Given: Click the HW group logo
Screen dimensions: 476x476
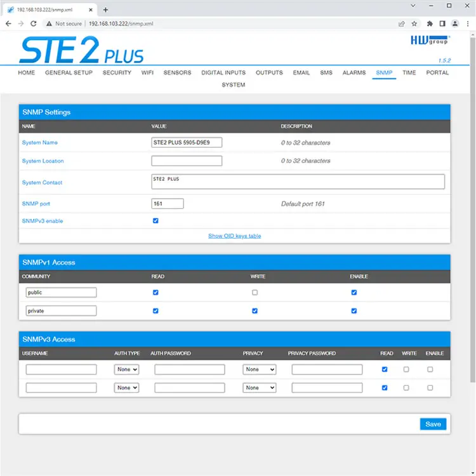Looking at the screenshot, I should pos(430,40).
